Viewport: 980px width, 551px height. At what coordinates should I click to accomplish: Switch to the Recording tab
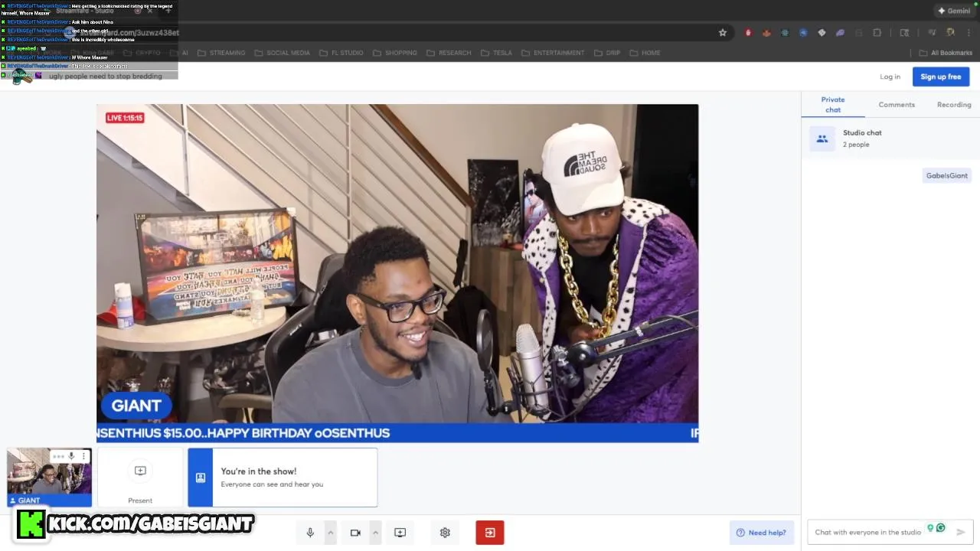[954, 105]
